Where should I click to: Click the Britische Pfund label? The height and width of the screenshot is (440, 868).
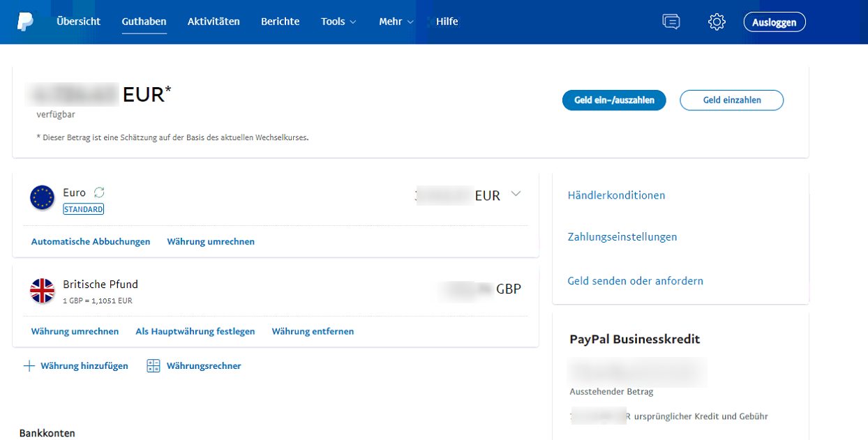[100, 285]
